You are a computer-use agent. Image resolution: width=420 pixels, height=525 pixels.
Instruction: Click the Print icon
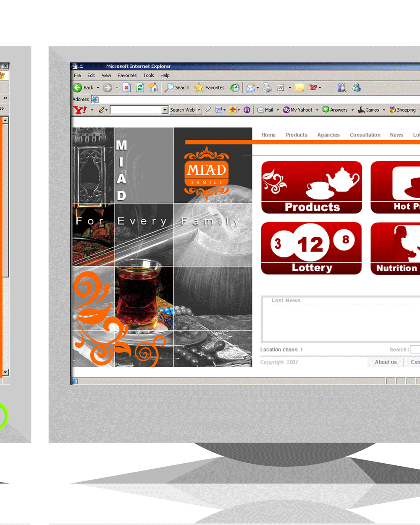pyautogui.click(x=267, y=87)
